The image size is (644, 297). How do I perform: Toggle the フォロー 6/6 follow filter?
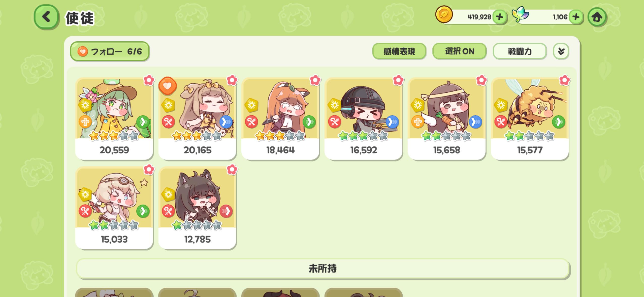(x=110, y=51)
